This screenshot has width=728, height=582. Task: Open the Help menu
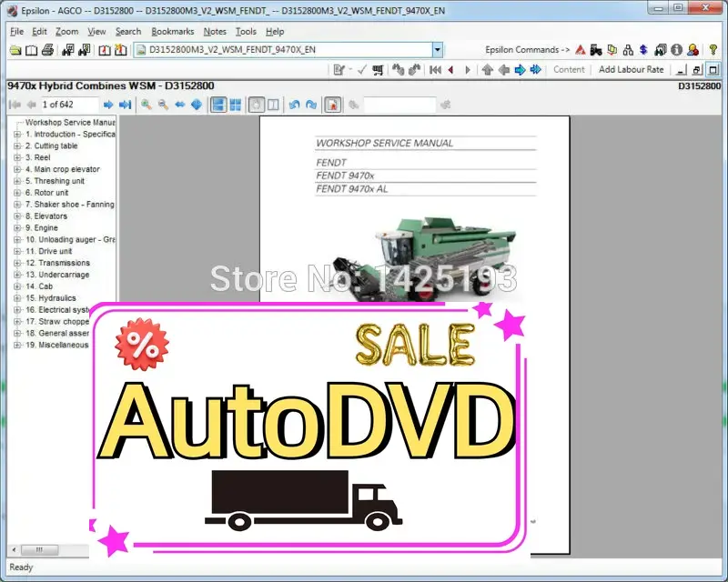[275, 32]
